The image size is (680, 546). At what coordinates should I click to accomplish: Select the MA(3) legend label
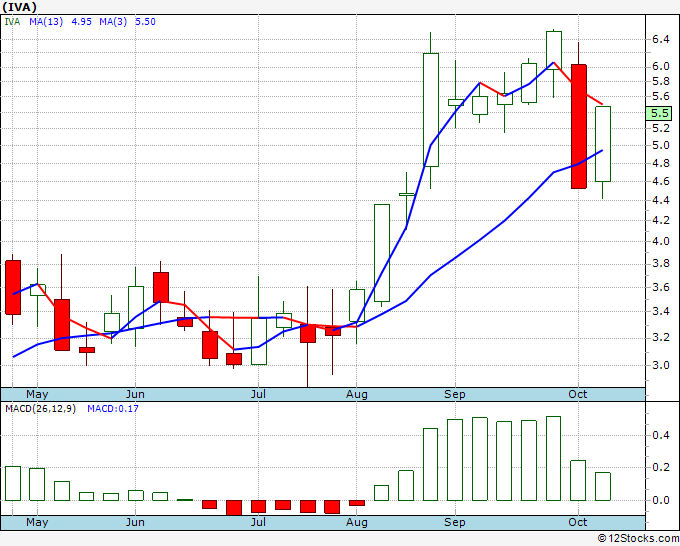[113, 22]
